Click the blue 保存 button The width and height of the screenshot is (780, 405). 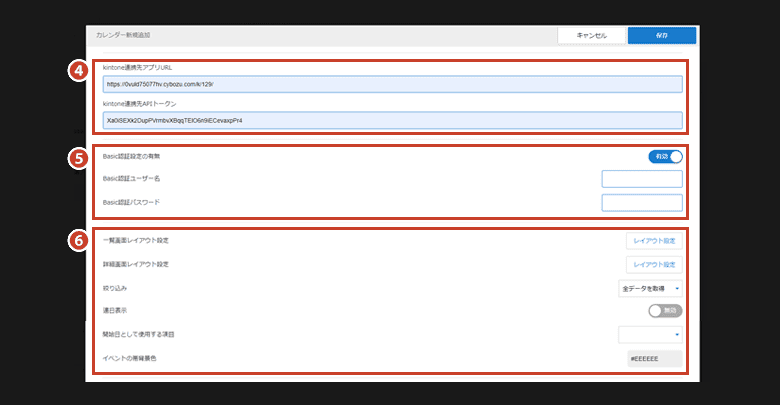662,35
